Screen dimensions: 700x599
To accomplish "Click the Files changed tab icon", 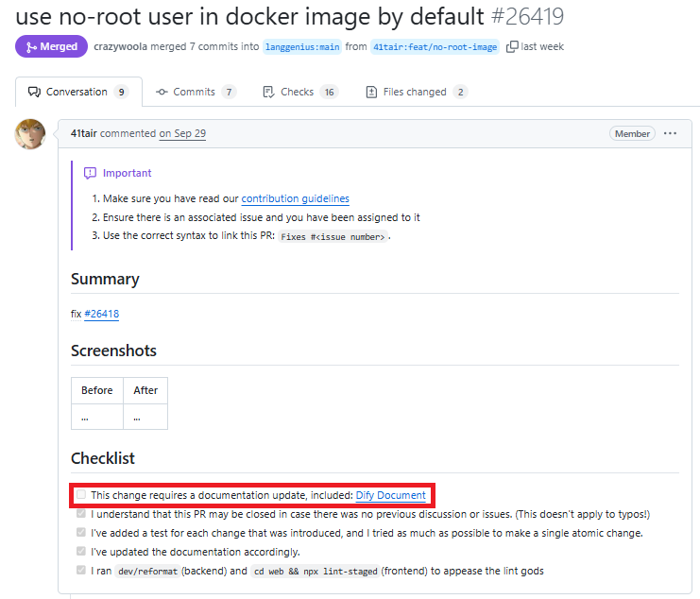I will tap(371, 92).
